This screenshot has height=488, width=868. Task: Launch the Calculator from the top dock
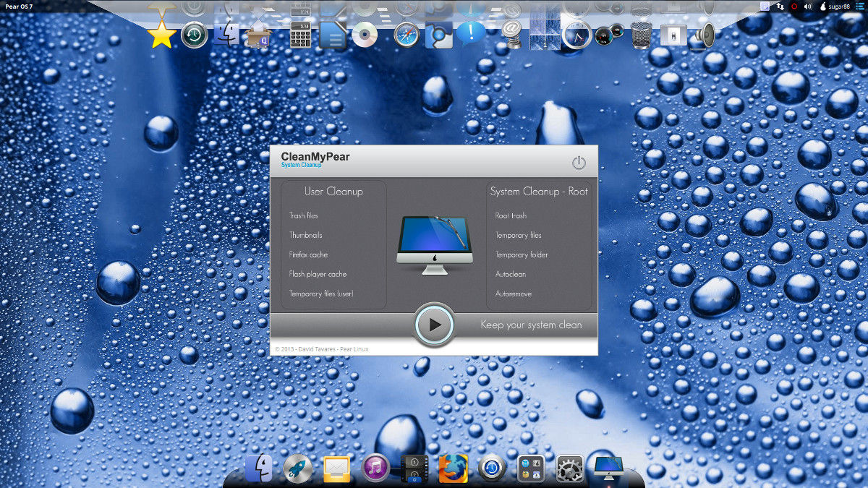tap(300, 33)
